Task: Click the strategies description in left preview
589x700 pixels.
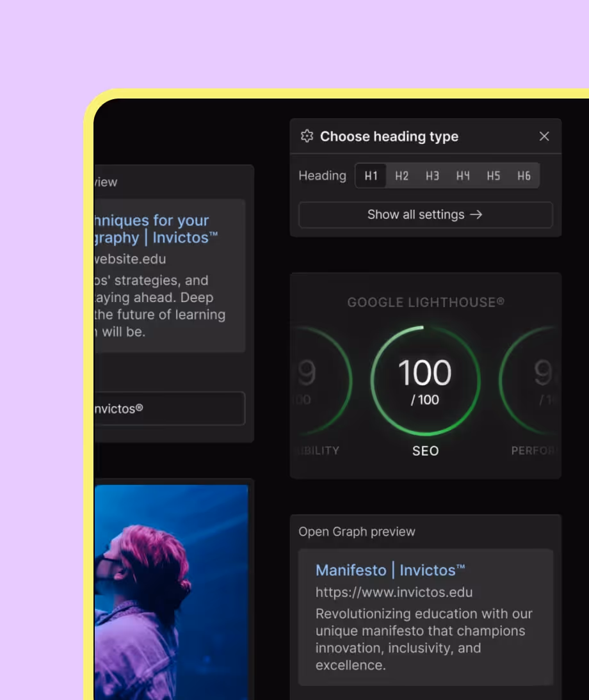Action: [160, 306]
